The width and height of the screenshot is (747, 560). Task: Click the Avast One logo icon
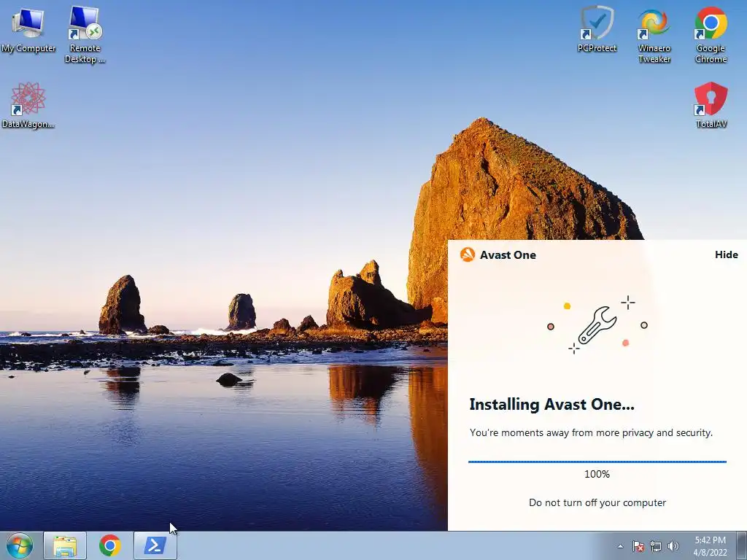click(468, 254)
